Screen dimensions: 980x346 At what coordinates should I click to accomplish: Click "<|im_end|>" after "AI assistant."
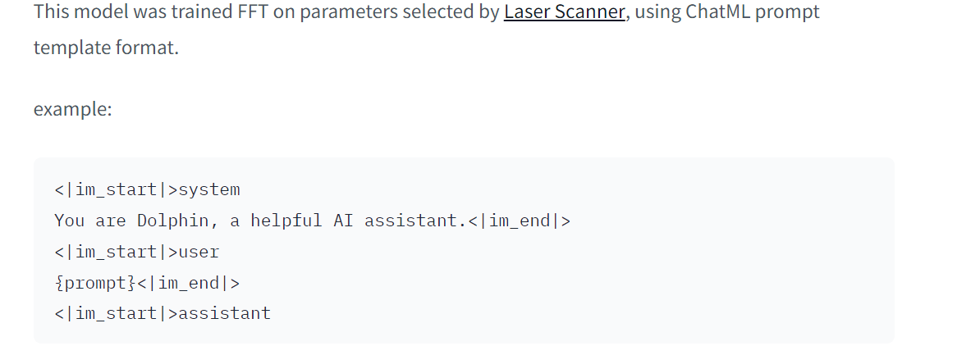(520, 221)
